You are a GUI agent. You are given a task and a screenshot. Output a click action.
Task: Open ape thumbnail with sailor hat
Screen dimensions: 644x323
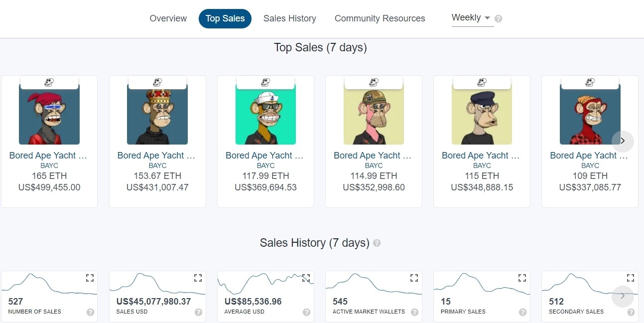pos(265,114)
